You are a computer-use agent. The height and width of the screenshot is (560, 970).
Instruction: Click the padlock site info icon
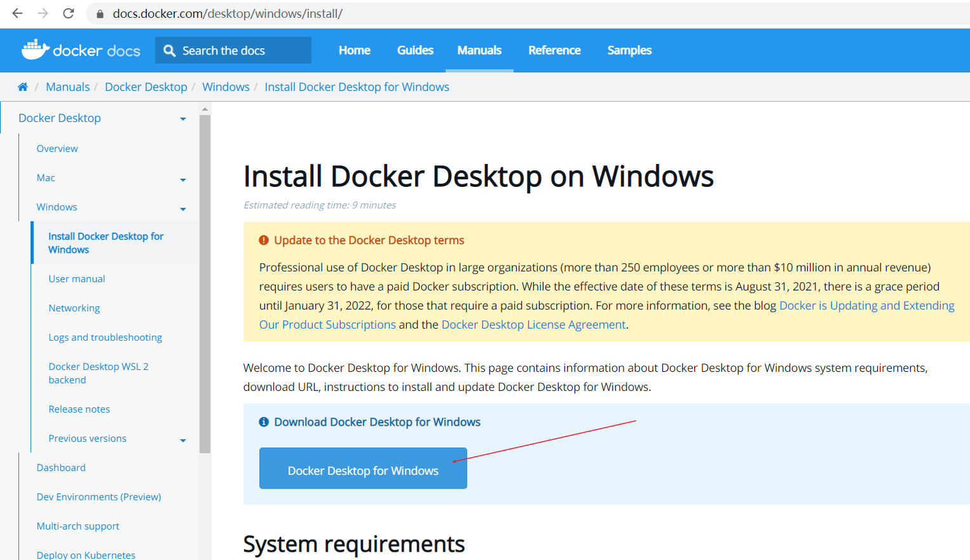(x=100, y=14)
